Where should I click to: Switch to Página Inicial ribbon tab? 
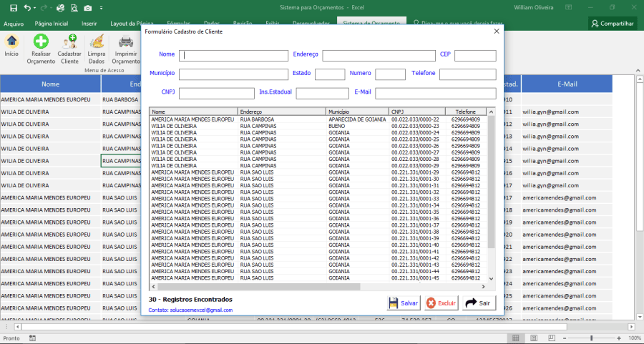52,24
